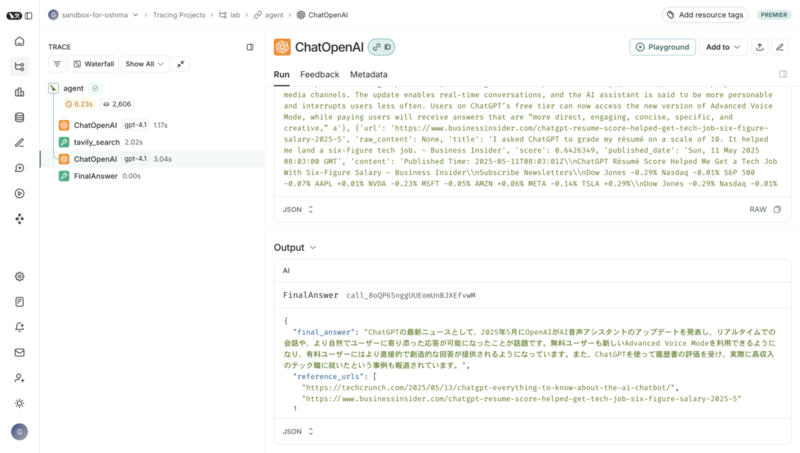Select the tavily_search run in trace
The width and height of the screenshot is (800, 453).
click(96, 142)
